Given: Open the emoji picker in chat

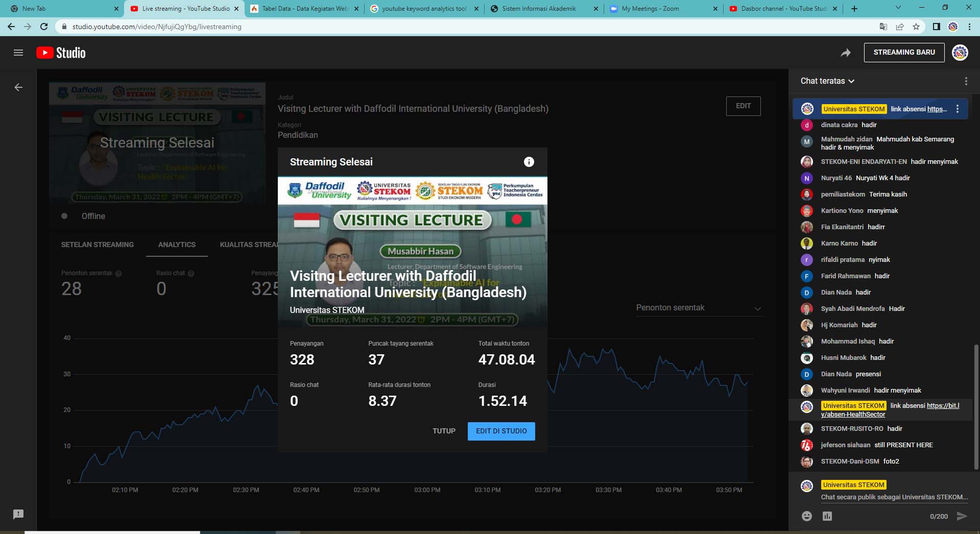Looking at the screenshot, I should (807, 516).
